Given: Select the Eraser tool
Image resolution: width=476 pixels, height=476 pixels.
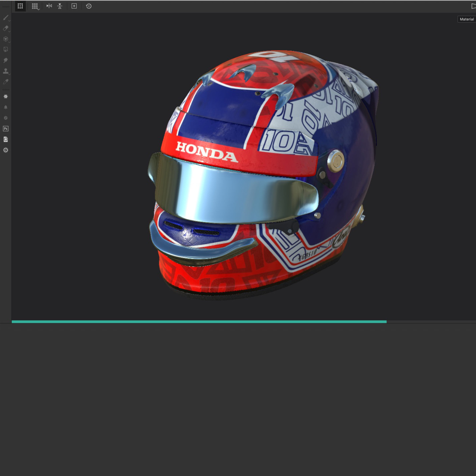Looking at the screenshot, I should [6, 28].
